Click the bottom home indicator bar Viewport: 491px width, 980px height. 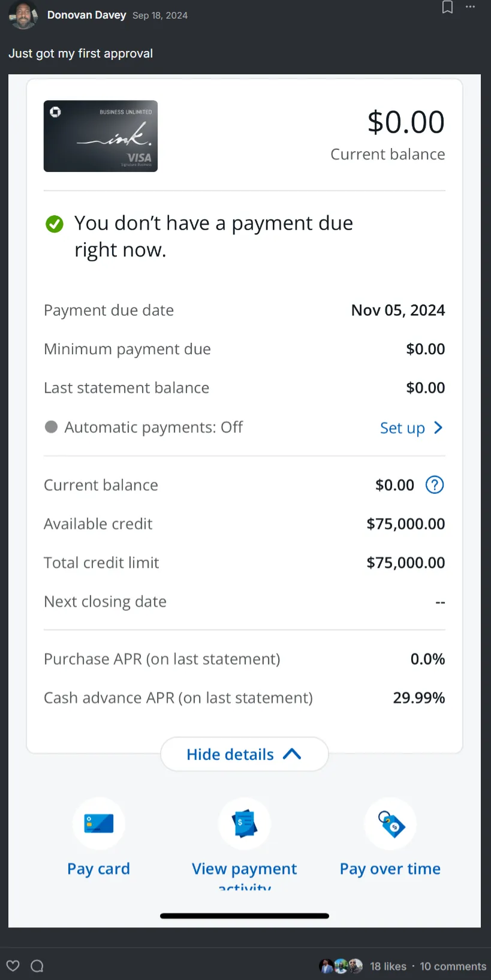pyautogui.click(x=245, y=916)
